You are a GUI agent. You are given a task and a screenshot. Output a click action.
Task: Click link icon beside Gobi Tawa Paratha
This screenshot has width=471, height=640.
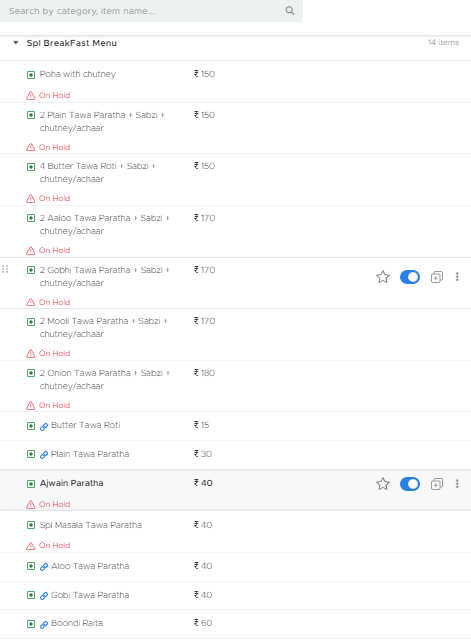coord(44,596)
